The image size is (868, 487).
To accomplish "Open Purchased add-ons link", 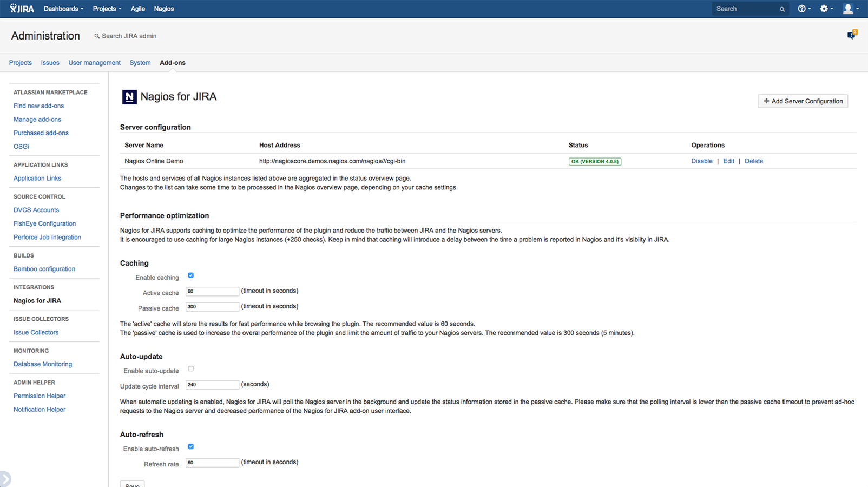I will [x=41, y=133].
